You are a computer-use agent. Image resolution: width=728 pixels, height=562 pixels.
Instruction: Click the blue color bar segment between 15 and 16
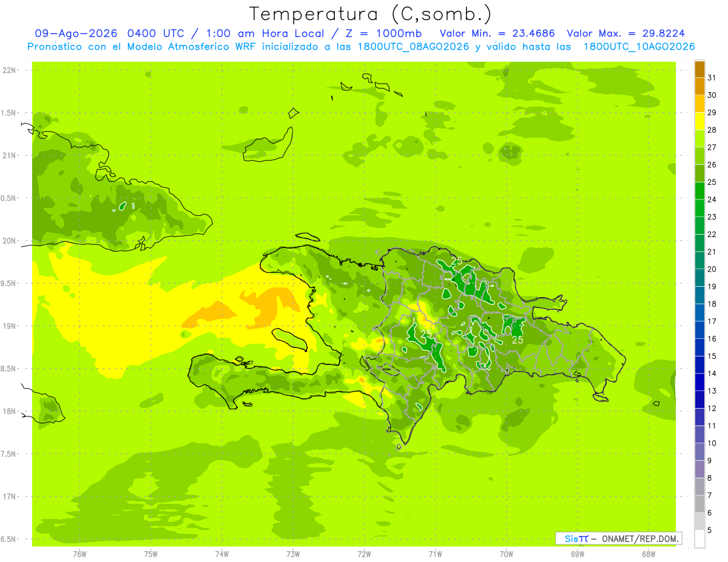click(x=699, y=347)
